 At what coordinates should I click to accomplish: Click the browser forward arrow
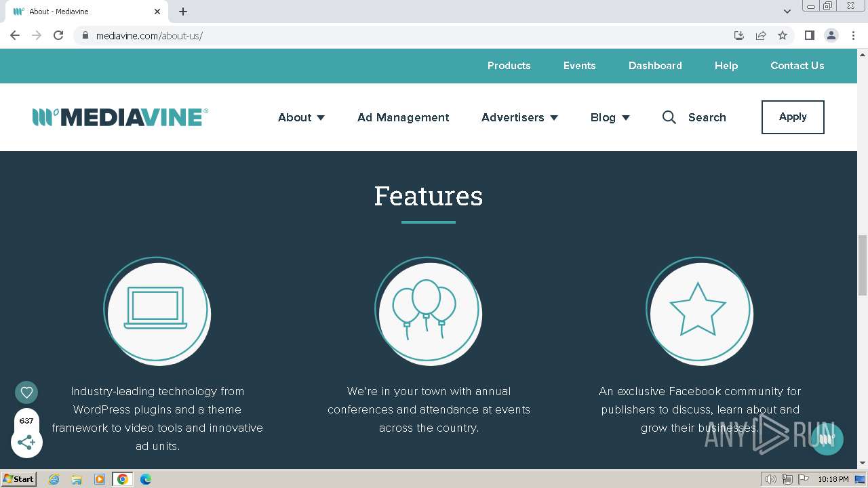click(37, 35)
